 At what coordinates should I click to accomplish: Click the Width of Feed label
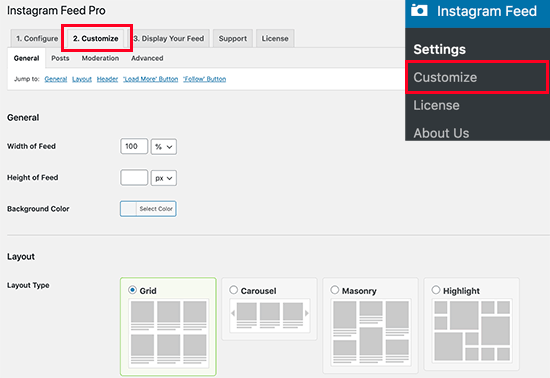pos(31,146)
